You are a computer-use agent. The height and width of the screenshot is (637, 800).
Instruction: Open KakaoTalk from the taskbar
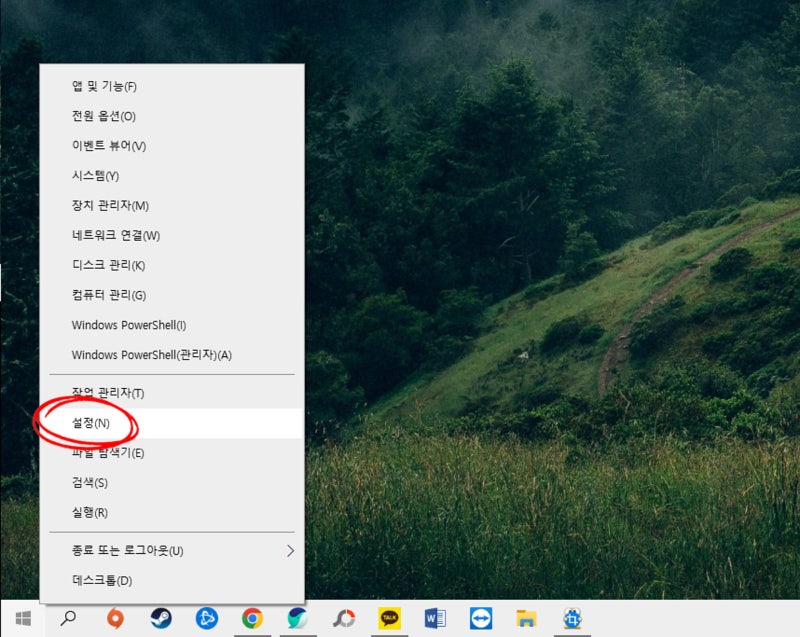tap(390, 620)
